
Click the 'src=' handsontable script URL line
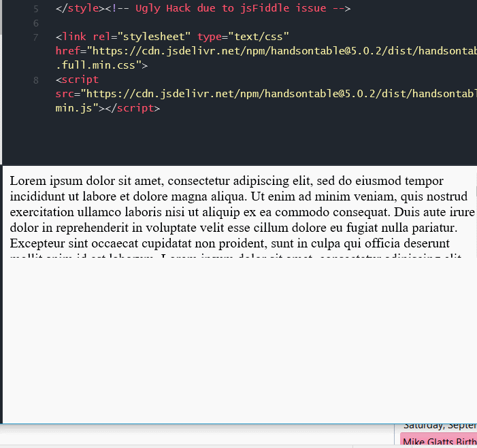(x=266, y=94)
